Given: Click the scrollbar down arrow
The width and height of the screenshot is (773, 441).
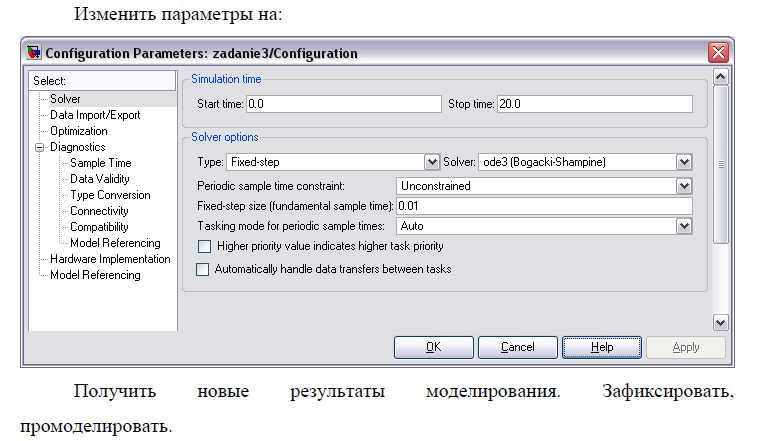Looking at the screenshot, I should (720, 323).
